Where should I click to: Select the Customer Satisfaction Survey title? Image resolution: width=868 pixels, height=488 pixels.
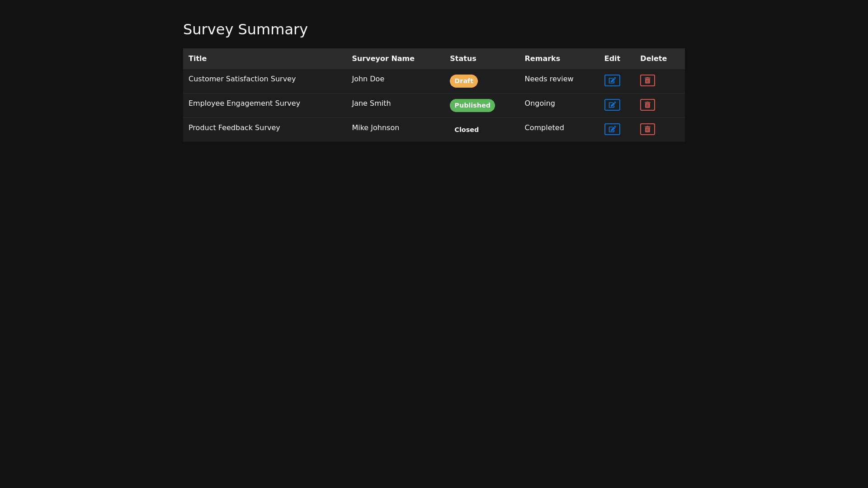pos(242,79)
